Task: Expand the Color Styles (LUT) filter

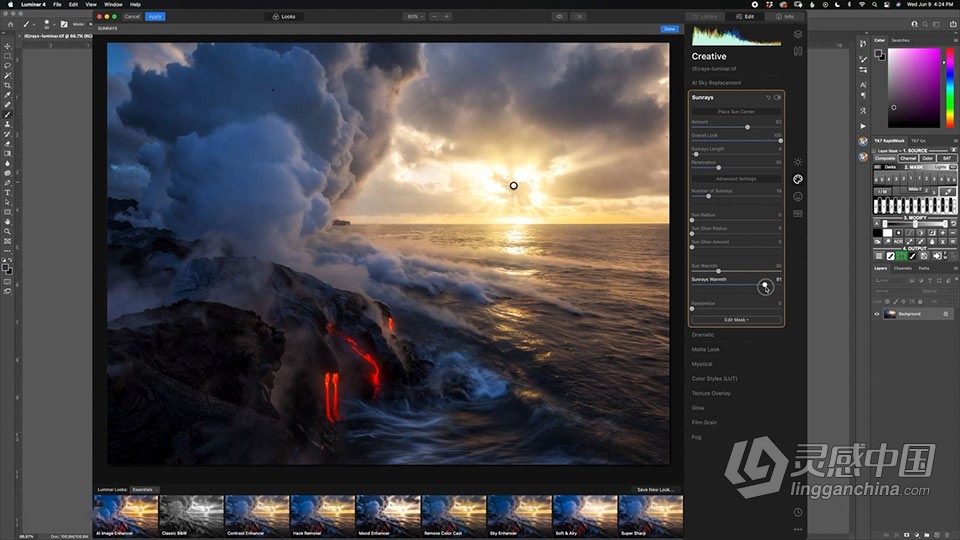Action: coord(714,379)
